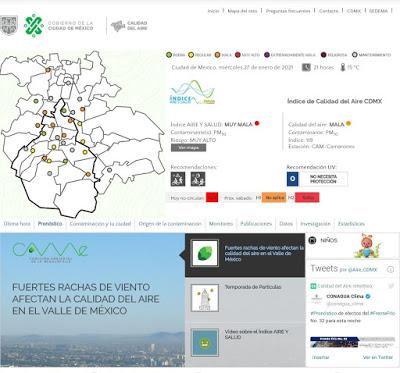Open Contaminación y la ciudad tab

point(100,224)
